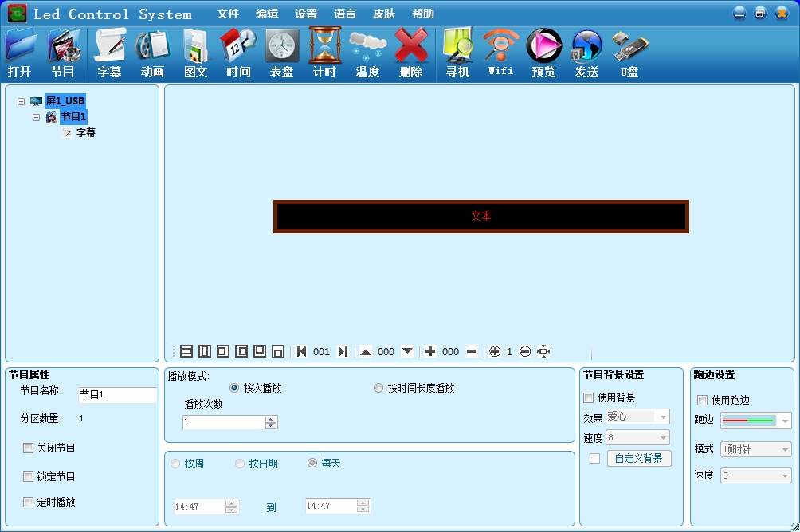
Task: Jump to previous page before 001
Action: click(x=301, y=351)
